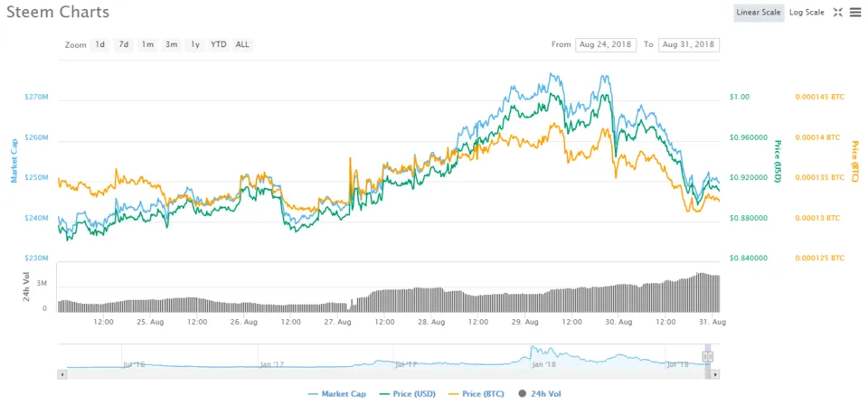Click the 29. Aug date label

(x=524, y=322)
